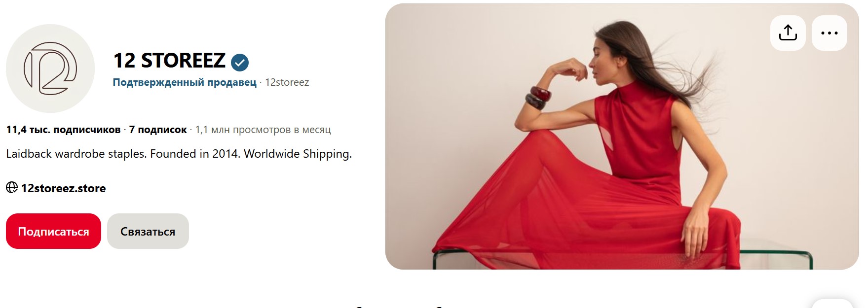Open the 12storeez.store website link
This screenshot has width=868, height=308.
[x=63, y=188]
